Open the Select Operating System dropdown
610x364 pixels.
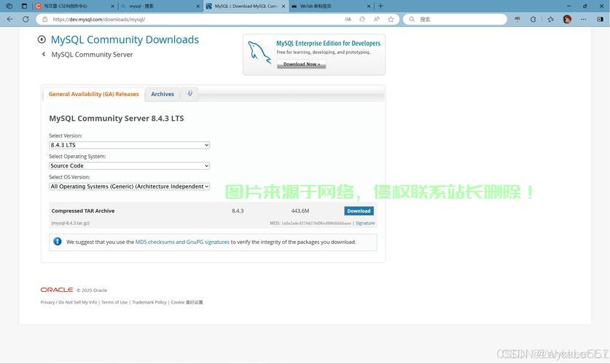pos(129,166)
